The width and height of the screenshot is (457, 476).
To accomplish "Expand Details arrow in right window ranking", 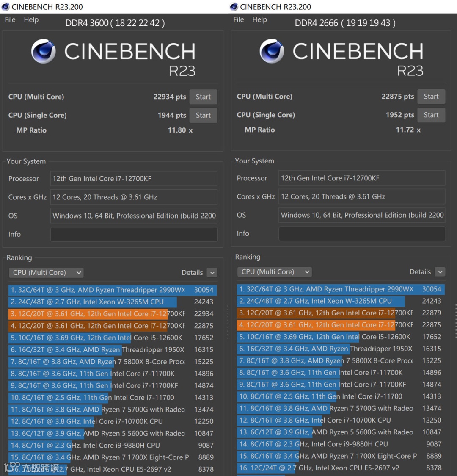I will (440, 272).
